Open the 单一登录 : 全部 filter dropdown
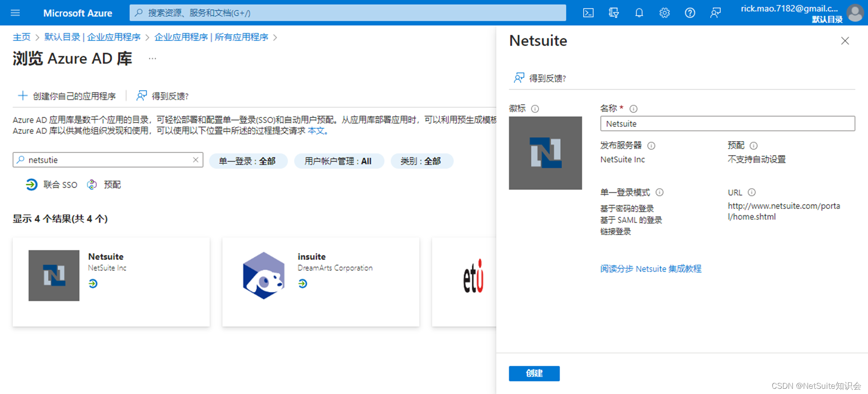The width and height of the screenshot is (868, 394). tap(248, 161)
